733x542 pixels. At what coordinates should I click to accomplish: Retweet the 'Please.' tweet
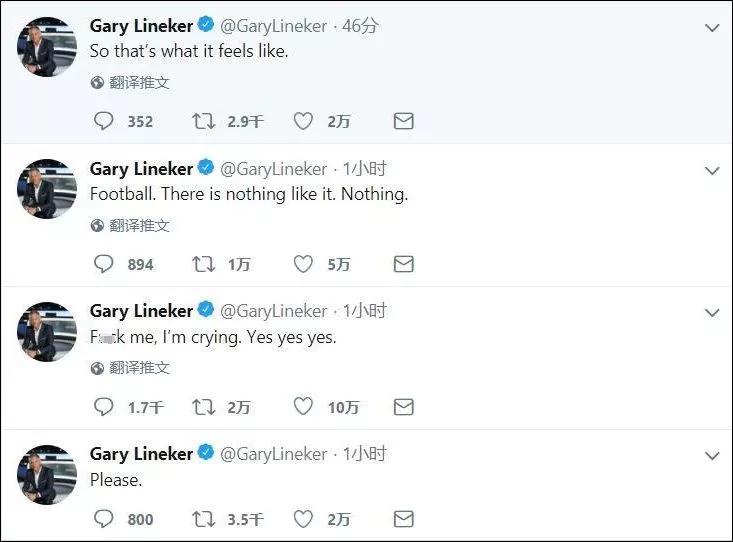point(203,519)
